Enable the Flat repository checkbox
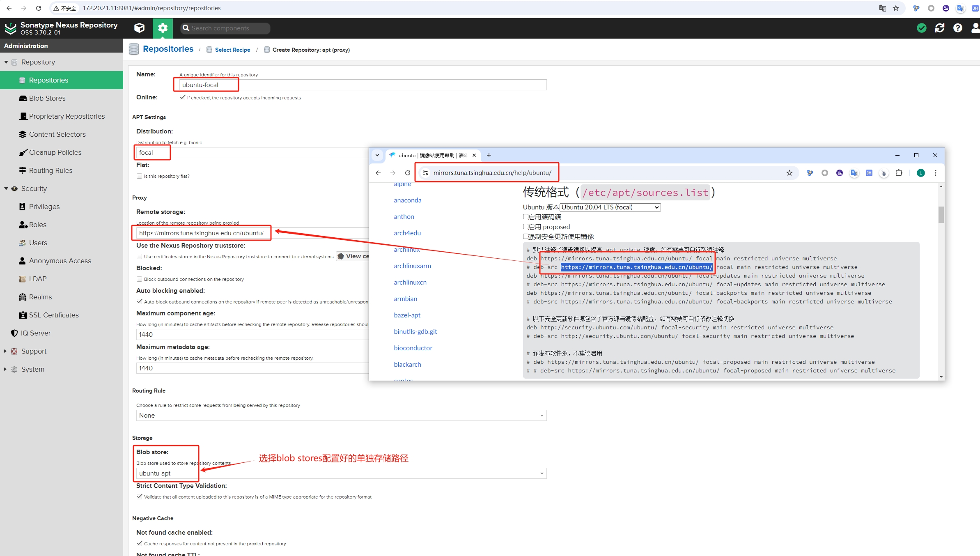The height and width of the screenshot is (556, 980). pyautogui.click(x=139, y=176)
